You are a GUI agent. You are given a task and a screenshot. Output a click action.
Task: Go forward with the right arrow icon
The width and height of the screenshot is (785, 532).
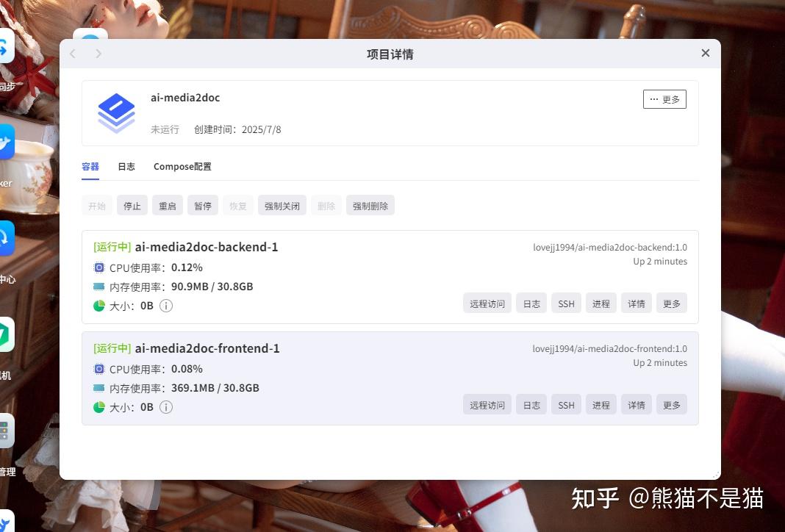pos(98,54)
